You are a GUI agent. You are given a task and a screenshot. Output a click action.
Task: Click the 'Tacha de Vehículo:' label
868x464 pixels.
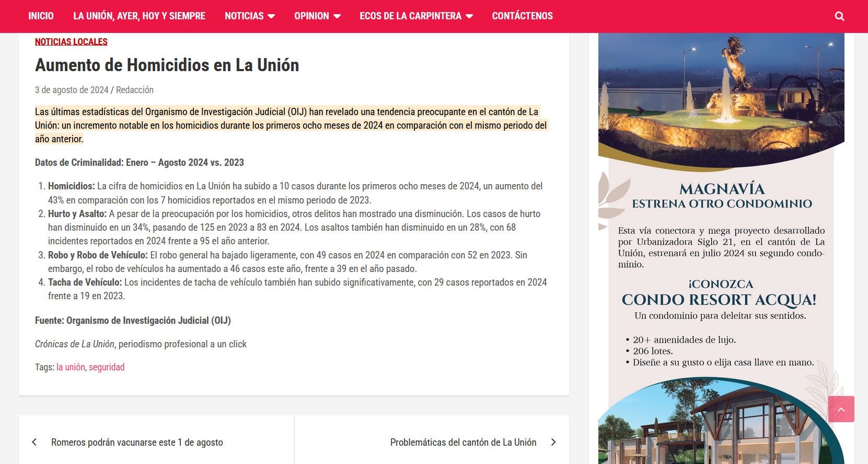[x=85, y=282]
